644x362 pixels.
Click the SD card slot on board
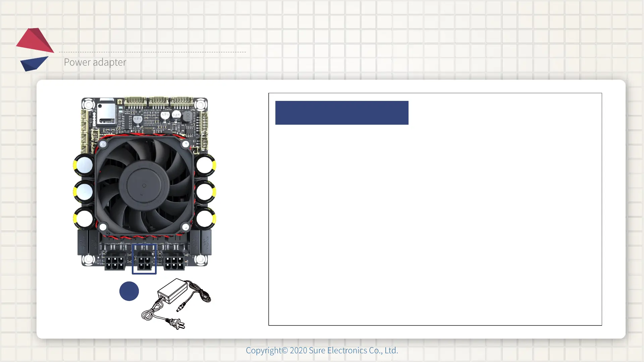[106, 113]
